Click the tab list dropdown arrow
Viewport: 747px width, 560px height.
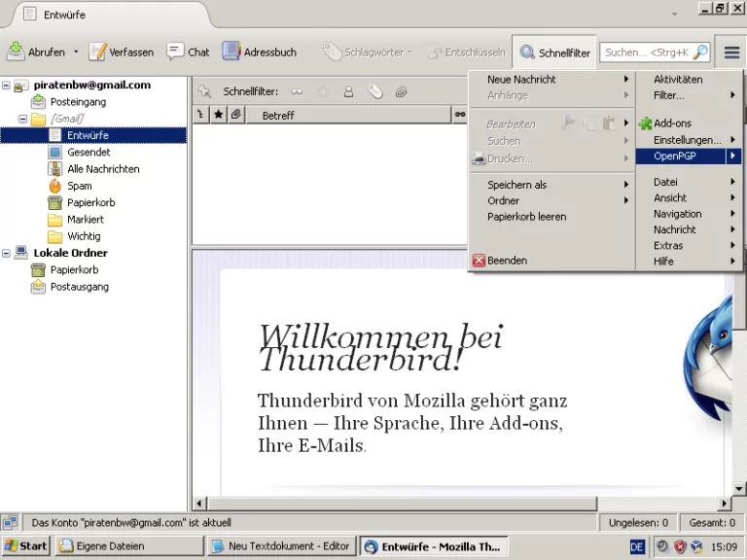(675, 14)
